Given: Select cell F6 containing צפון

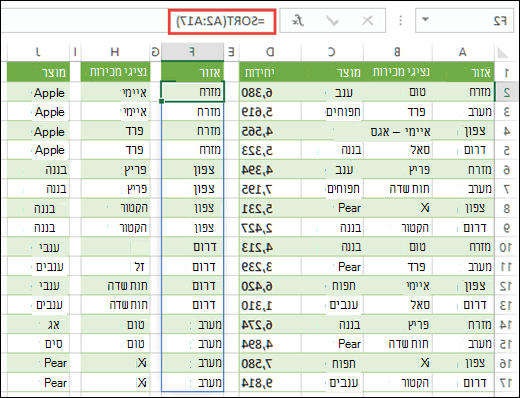Looking at the screenshot, I should (192, 170).
